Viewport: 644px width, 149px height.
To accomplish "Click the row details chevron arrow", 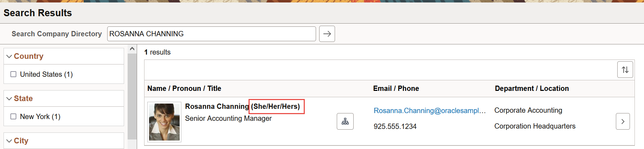I will coord(623,122).
